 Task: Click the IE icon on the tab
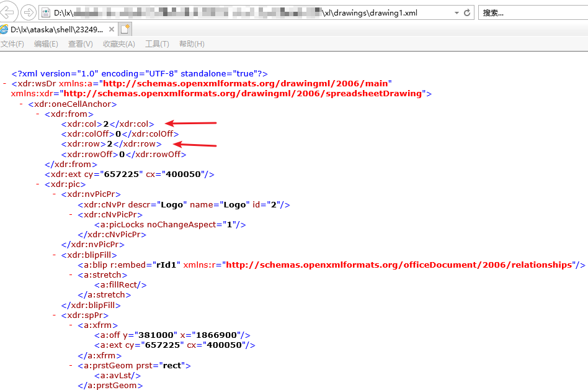[4, 29]
